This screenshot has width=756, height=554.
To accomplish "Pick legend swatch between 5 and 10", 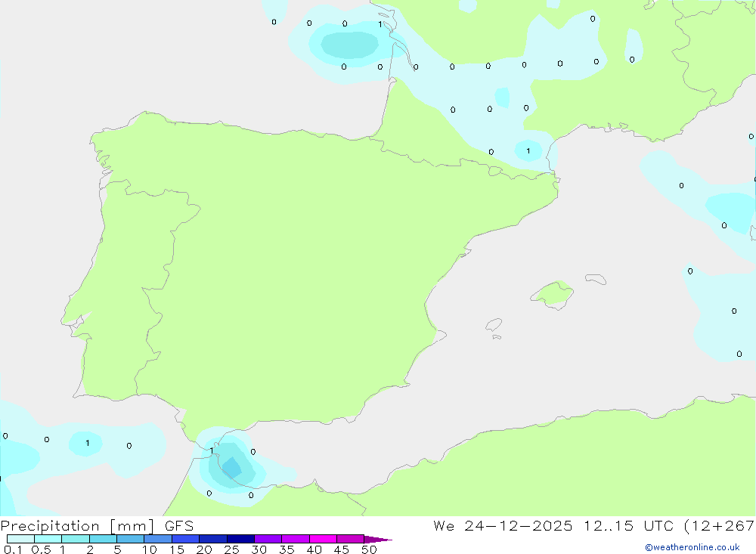I will click(x=131, y=539).
